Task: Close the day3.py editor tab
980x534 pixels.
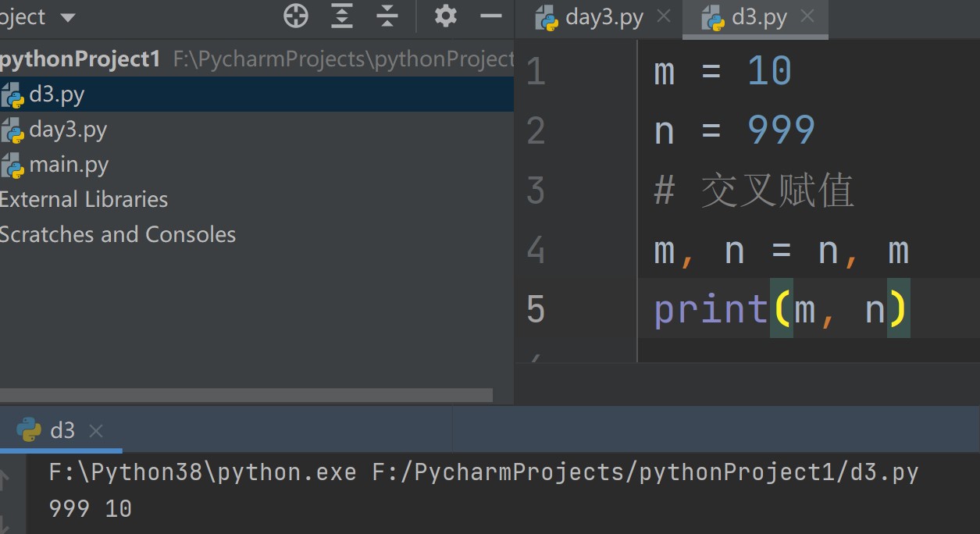Action: tap(664, 16)
